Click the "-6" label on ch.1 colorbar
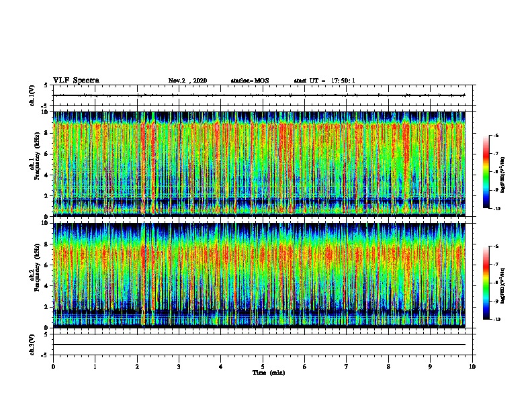Image resolution: width=532 pixels, height=411 pixels. tap(496, 136)
